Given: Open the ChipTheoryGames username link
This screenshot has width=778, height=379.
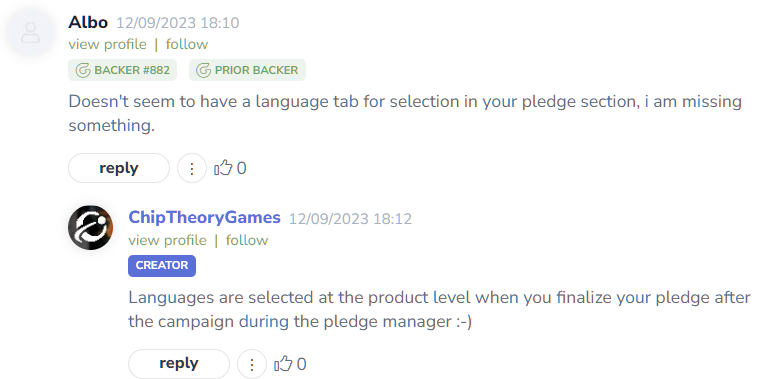Looking at the screenshot, I should tap(204, 218).
